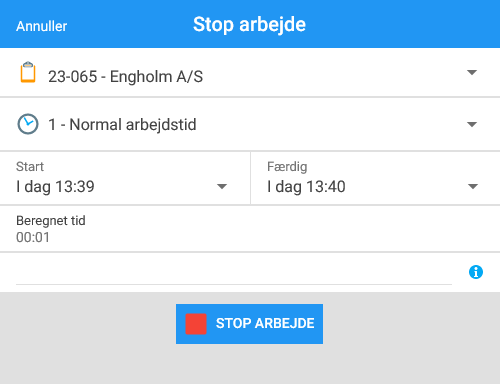Click the orange clipboard project icon
This screenshot has width=500, height=384.
point(28,72)
